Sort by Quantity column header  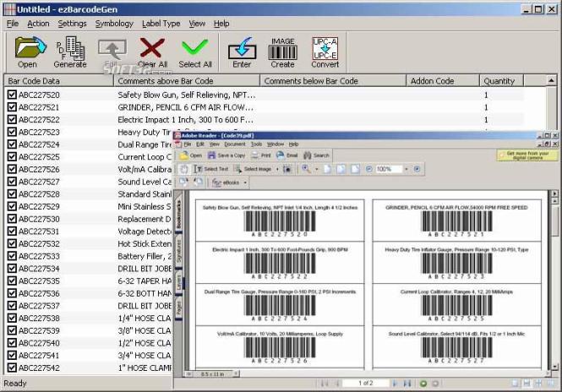[x=501, y=81]
